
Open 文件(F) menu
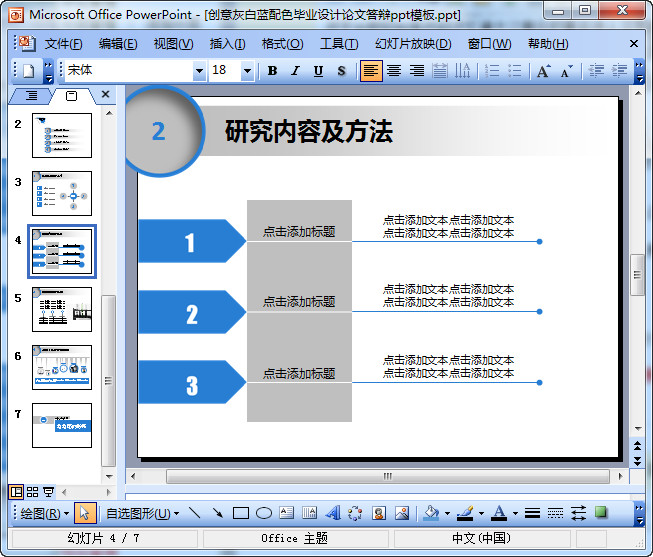click(63, 44)
